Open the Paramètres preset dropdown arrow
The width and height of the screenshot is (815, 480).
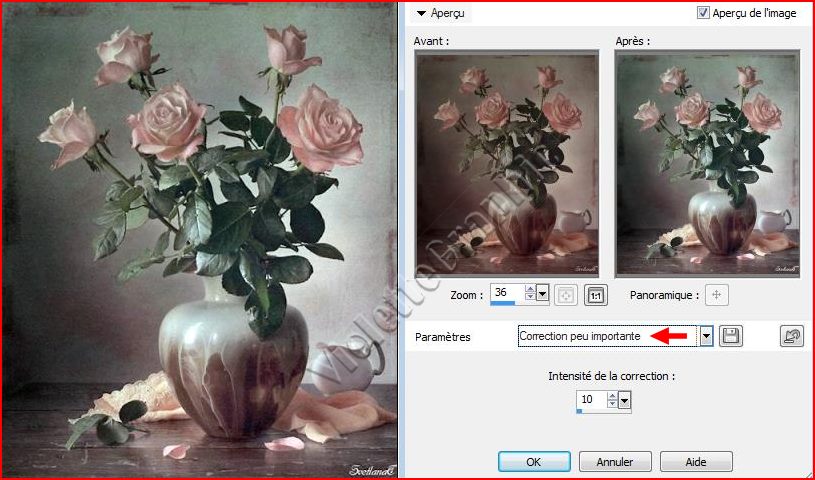coord(706,337)
